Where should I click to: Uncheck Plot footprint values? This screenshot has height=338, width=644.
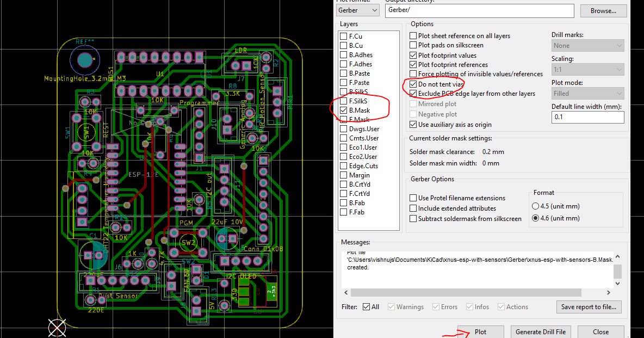coord(413,55)
